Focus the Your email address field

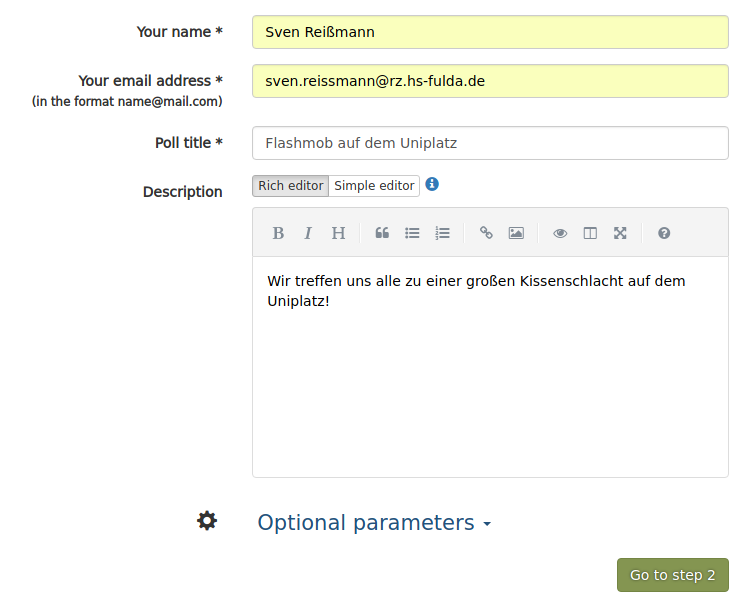[x=490, y=81]
